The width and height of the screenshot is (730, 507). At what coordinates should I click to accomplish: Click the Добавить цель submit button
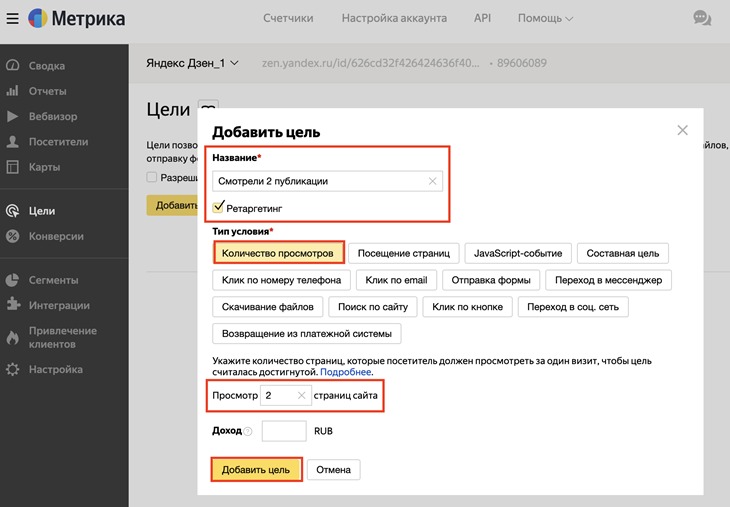point(256,469)
